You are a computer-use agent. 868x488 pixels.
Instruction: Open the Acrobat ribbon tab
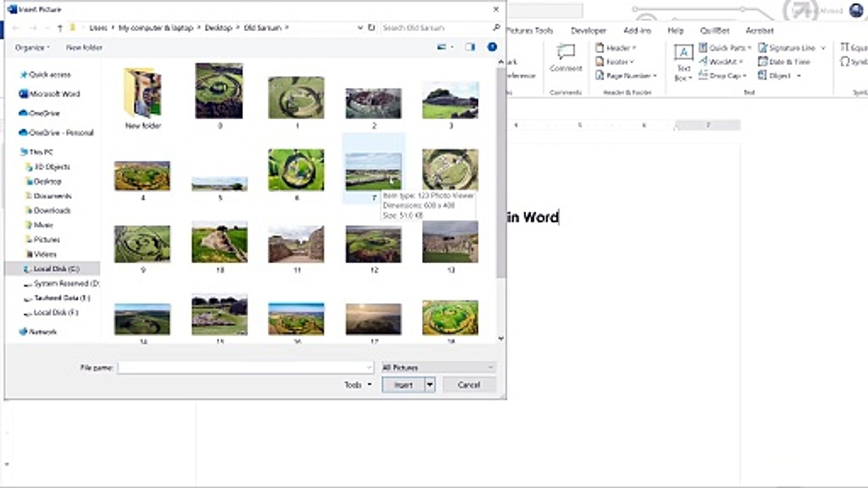pyautogui.click(x=759, y=31)
